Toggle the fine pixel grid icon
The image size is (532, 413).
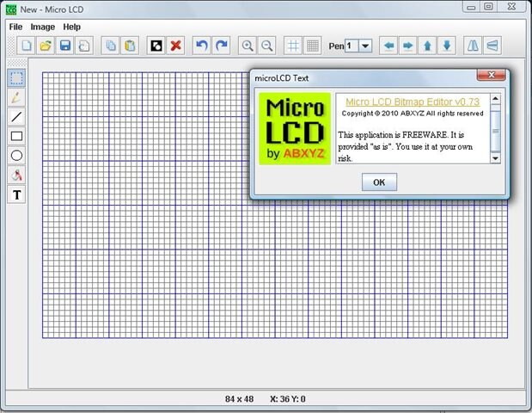pyautogui.click(x=313, y=46)
